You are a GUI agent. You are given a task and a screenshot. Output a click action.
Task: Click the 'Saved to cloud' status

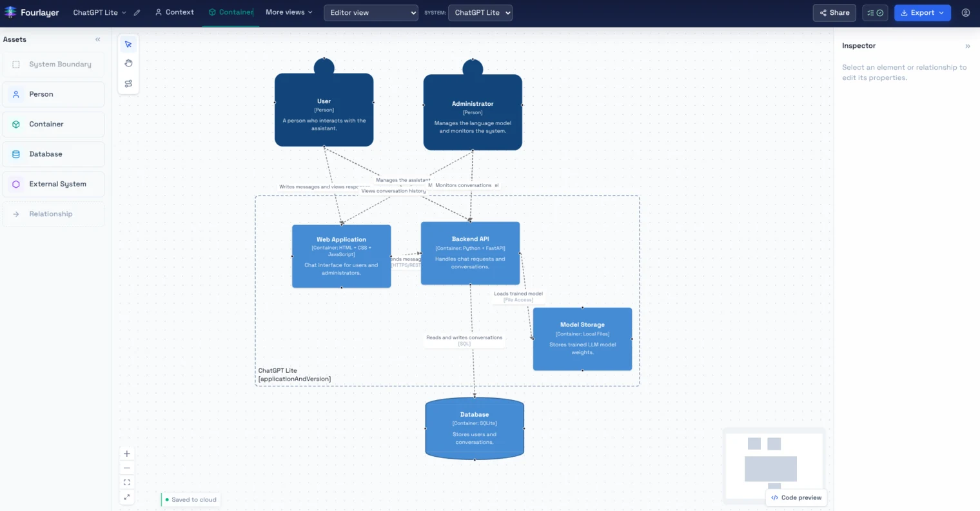click(191, 499)
